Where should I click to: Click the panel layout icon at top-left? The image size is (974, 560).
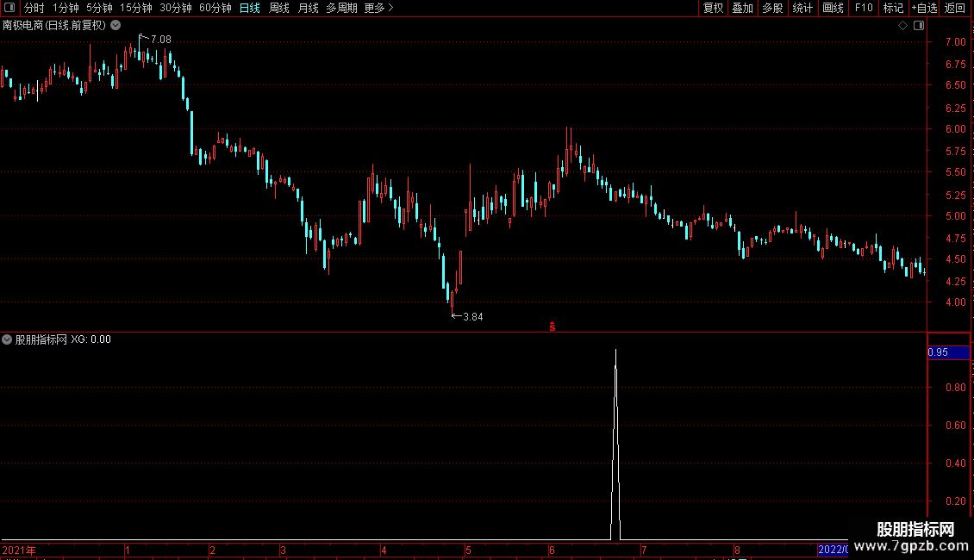pyautogui.click(x=9, y=8)
